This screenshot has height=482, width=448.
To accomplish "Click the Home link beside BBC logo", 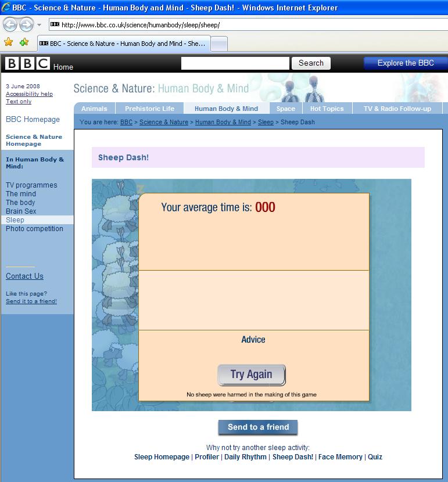I will [x=63, y=67].
